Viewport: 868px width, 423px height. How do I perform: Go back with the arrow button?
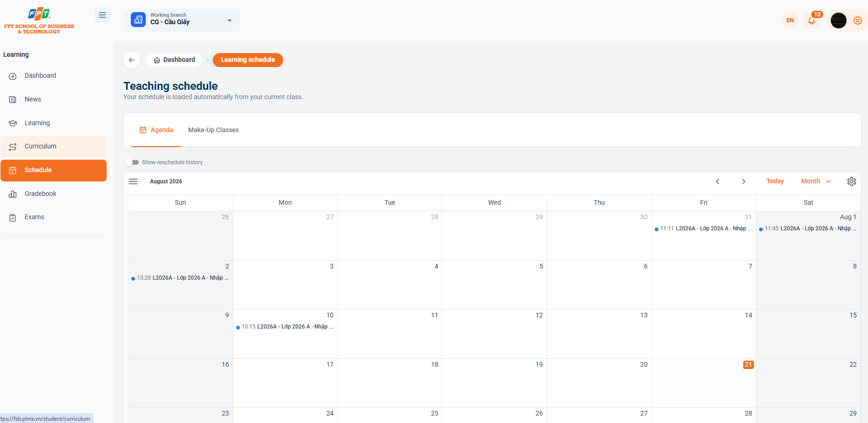[x=132, y=60]
